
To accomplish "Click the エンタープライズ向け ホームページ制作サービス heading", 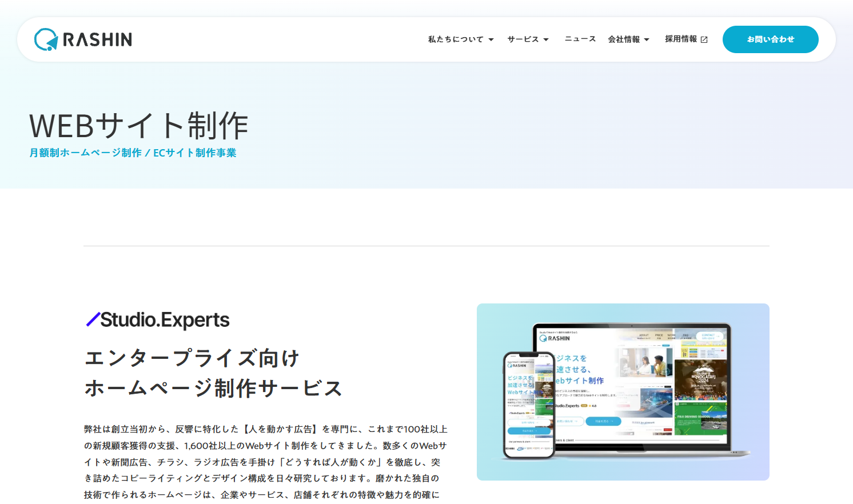I will pos(213,373).
